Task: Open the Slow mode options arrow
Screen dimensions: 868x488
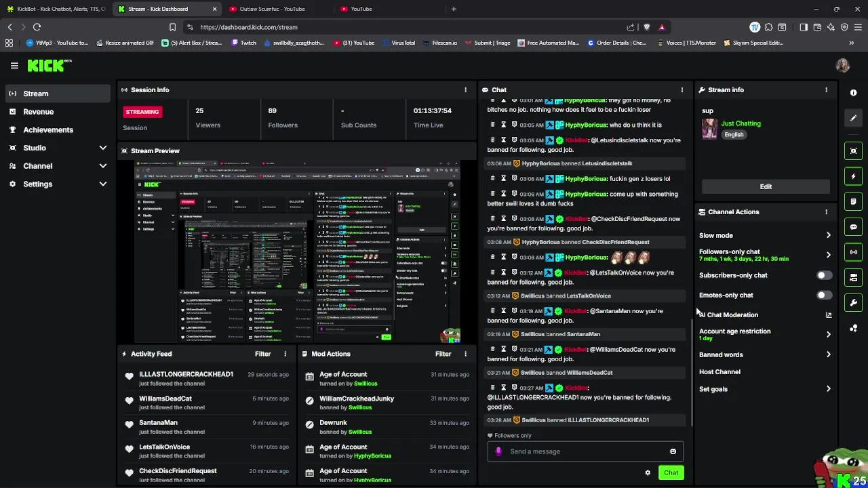Action: click(x=828, y=236)
